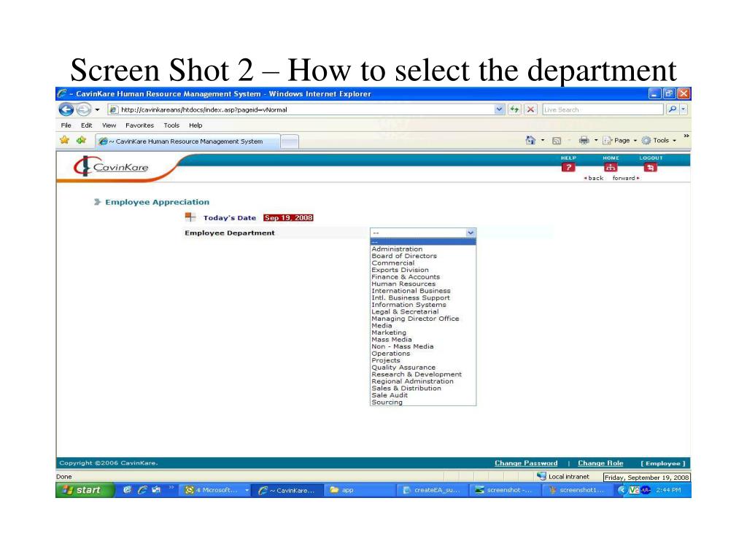Click the Change Password link

(526, 463)
